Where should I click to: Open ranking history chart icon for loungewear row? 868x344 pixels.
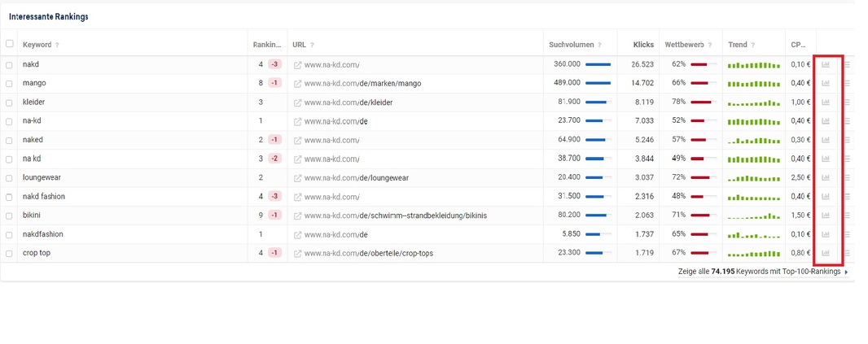(x=826, y=178)
